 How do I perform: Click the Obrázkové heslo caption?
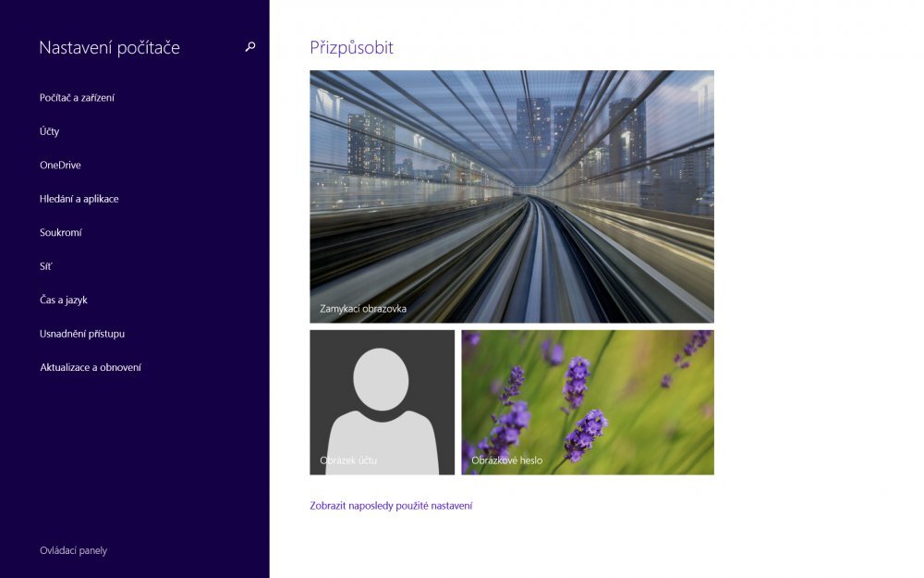click(x=506, y=461)
